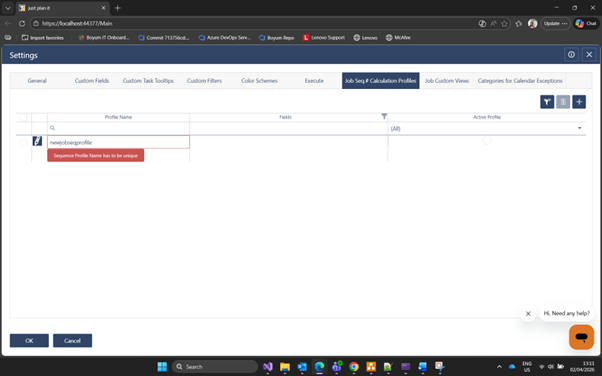The image size is (602, 376).
Task: Open the Job Custom Views tab
Action: (447, 81)
